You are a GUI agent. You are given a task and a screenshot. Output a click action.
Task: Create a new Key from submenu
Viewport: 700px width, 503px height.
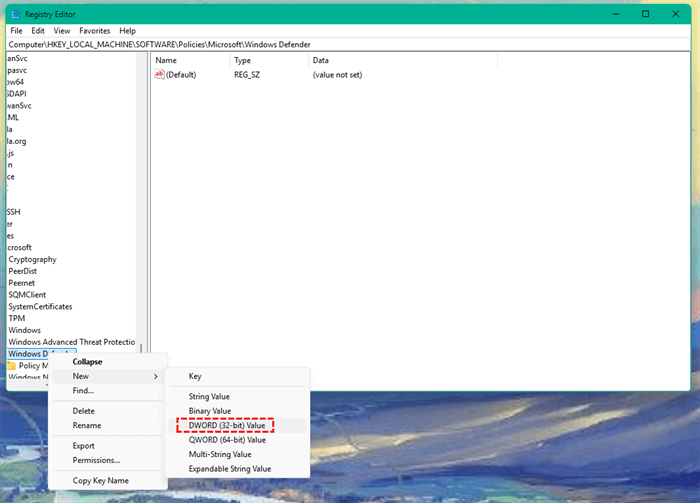point(195,376)
